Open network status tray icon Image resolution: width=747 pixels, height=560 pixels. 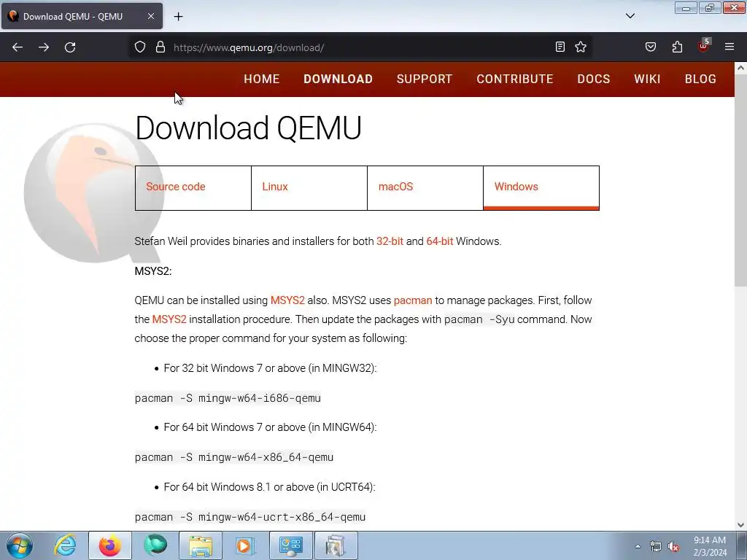pos(656,547)
